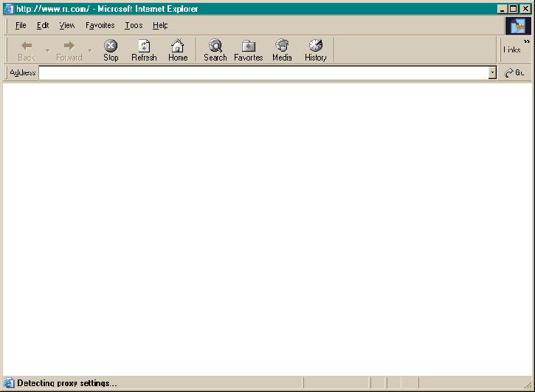Viewport: 535px width, 392px height.
Task: Expand the Back history dropdown arrow
Action: (x=48, y=50)
